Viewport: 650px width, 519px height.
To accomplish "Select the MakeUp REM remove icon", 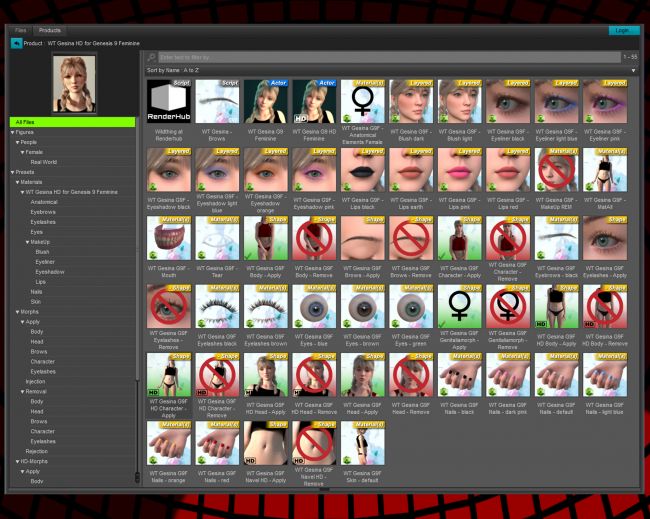I will pyautogui.click(x=556, y=169).
